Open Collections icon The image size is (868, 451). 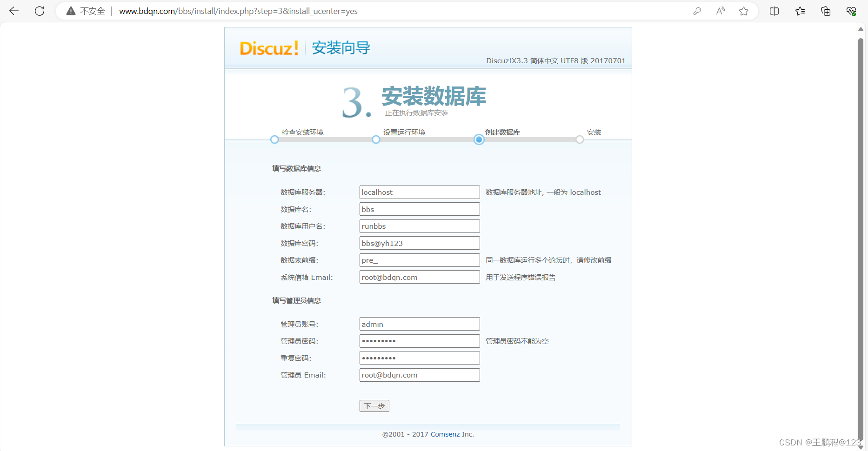(x=826, y=11)
